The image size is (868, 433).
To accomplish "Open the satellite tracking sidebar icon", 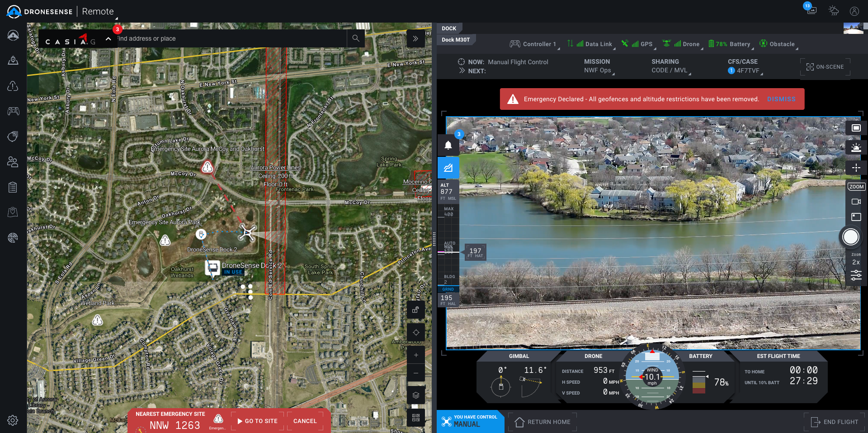I will click(13, 136).
